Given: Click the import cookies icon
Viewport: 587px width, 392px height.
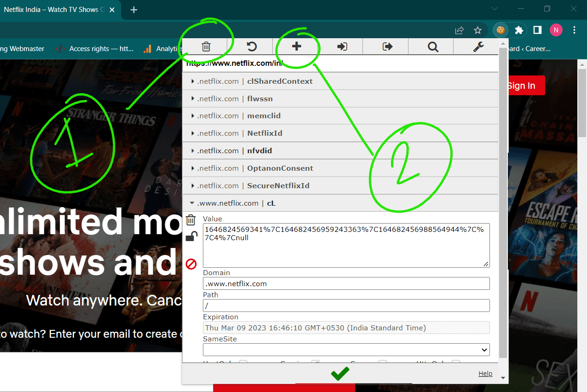Looking at the screenshot, I should pos(342,46).
